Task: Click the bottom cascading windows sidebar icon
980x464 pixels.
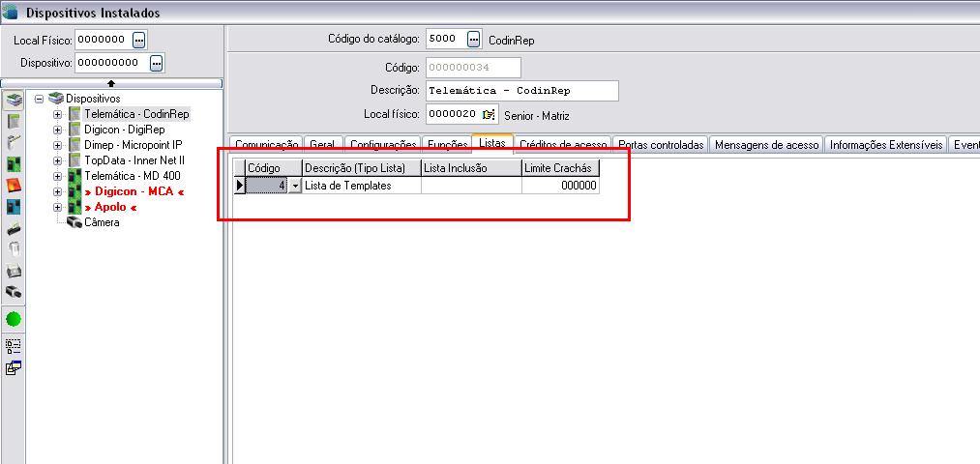Action: (14, 367)
